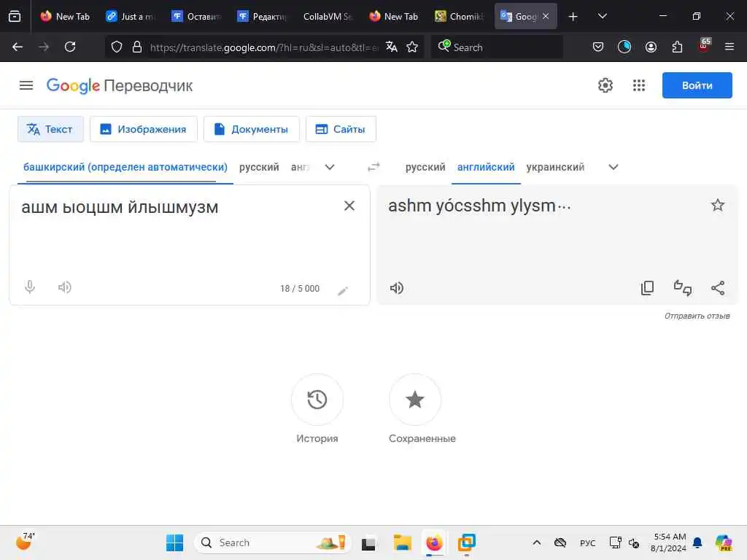Click the site security padlock icon
The height and width of the screenshot is (560, 747).
137,47
